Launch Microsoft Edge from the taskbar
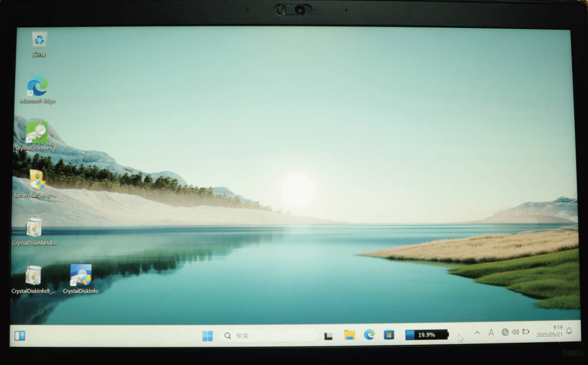The height and width of the screenshot is (365, 588). (x=369, y=335)
